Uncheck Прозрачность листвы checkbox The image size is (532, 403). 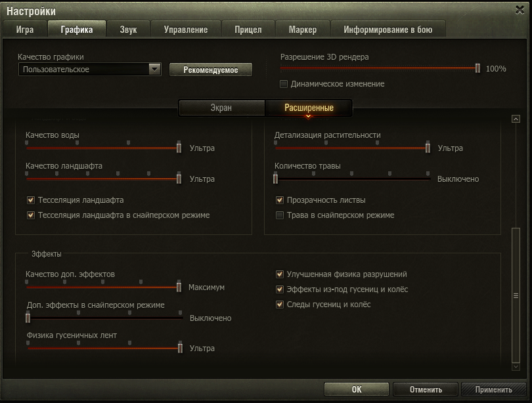coord(280,200)
